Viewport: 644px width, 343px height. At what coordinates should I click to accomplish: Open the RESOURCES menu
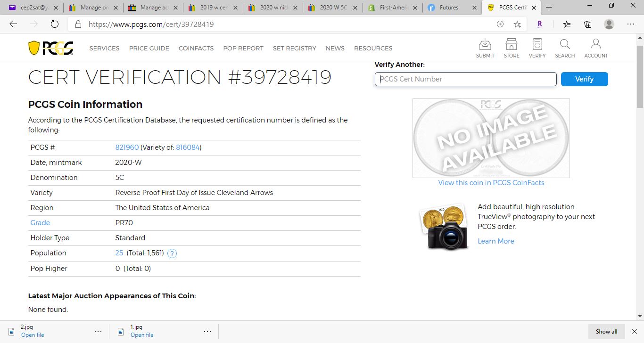click(373, 48)
